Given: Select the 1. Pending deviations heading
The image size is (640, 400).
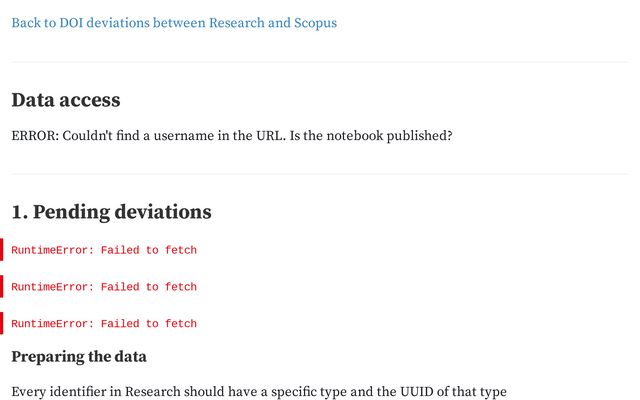Looking at the screenshot, I should [111, 212].
